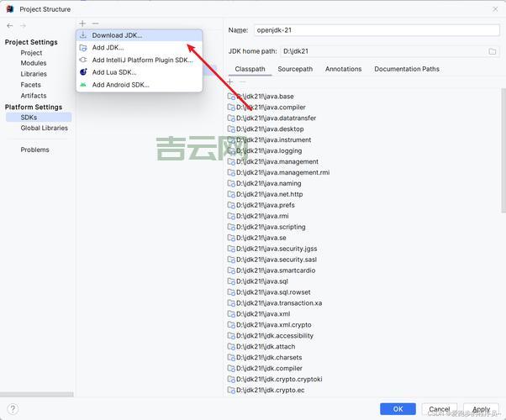Select Add Lua SDK... option
Image resolution: width=506 pixels, height=420 pixels.
(x=113, y=72)
